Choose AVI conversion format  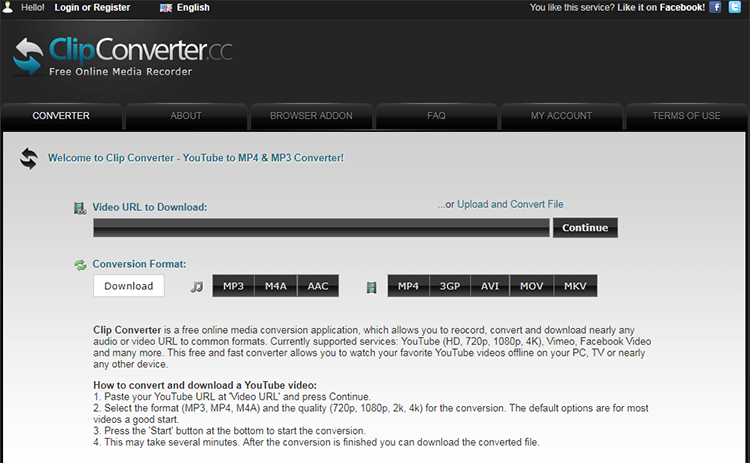[490, 286]
